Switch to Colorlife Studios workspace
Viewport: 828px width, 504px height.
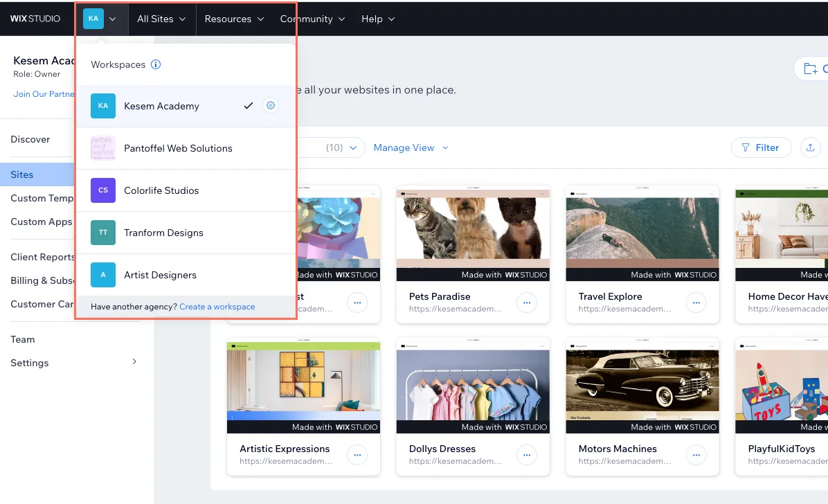point(161,190)
